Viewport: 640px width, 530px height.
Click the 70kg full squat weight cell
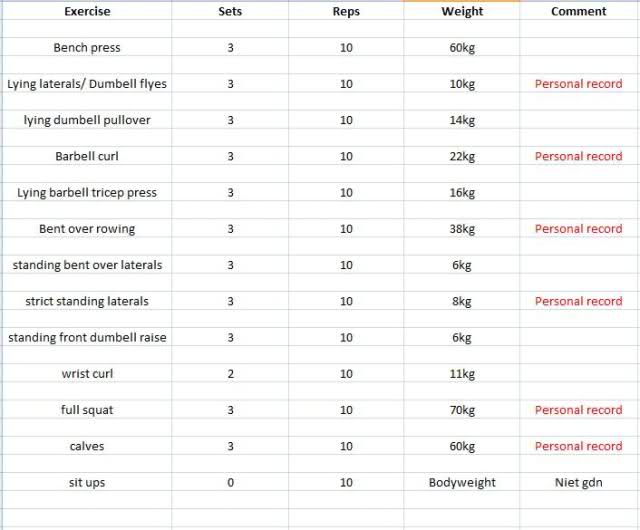click(462, 410)
